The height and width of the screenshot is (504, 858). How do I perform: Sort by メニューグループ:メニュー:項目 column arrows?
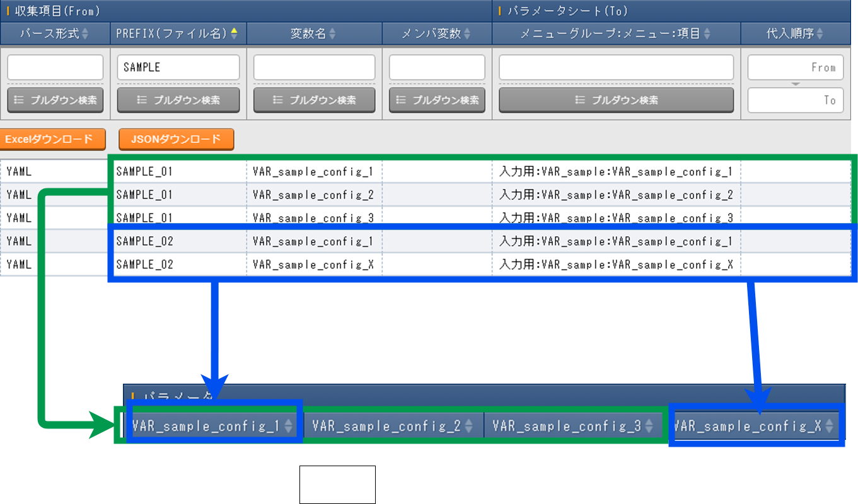pos(707,33)
